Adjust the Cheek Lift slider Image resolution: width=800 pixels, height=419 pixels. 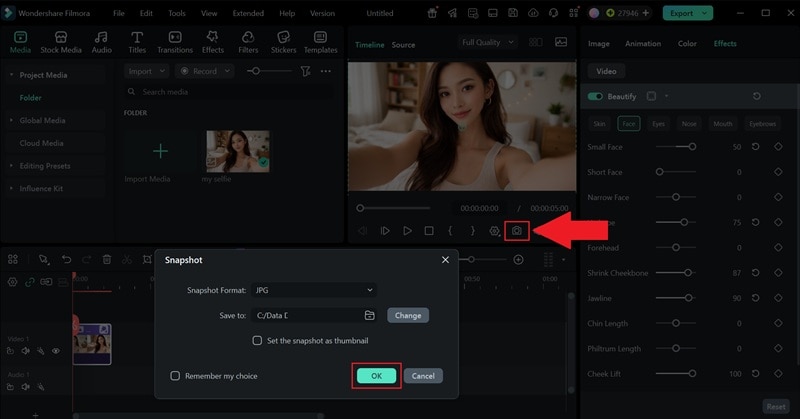point(676,374)
